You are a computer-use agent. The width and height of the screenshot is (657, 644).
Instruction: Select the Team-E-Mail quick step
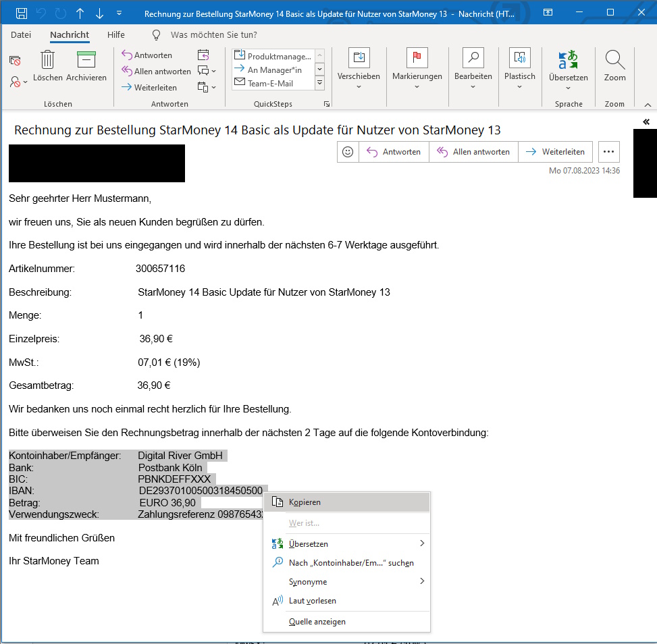click(273, 83)
